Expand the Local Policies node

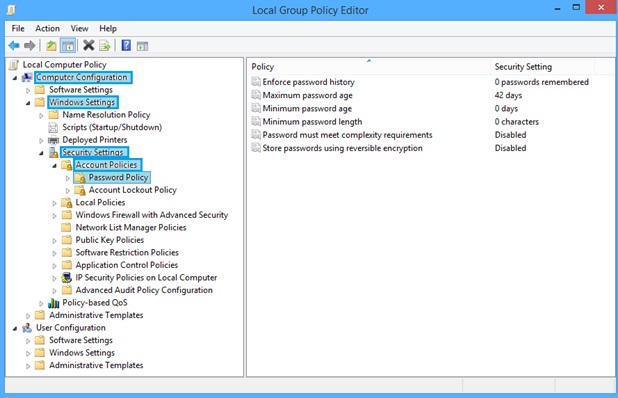point(54,203)
